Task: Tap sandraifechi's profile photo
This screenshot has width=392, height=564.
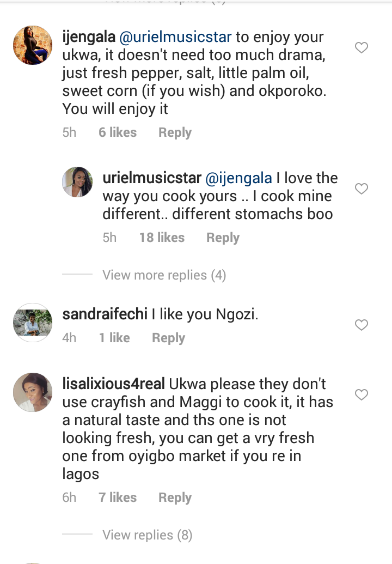Action: [x=32, y=323]
